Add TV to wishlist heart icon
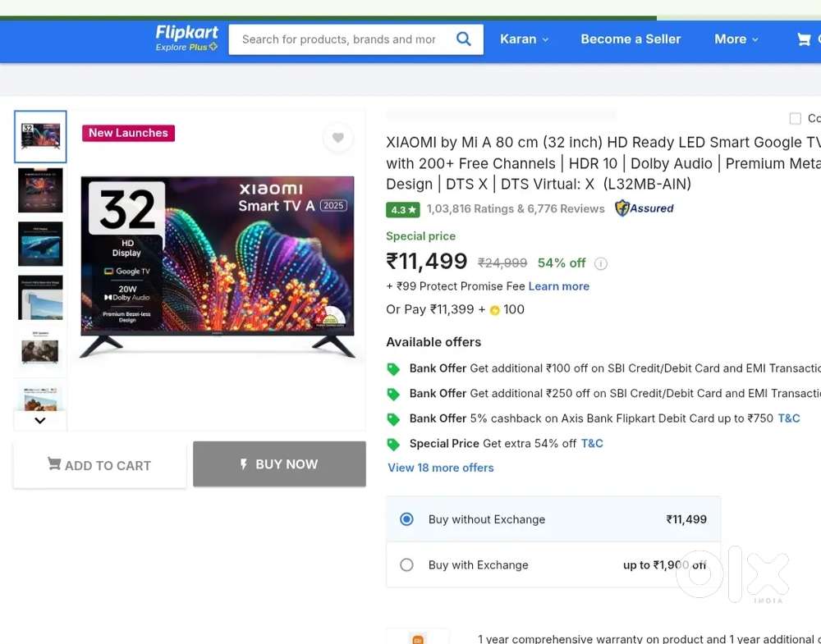 (338, 138)
